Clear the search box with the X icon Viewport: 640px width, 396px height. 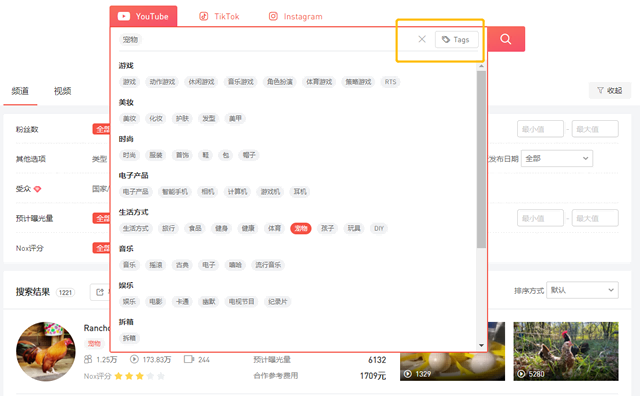pyautogui.click(x=422, y=39)
